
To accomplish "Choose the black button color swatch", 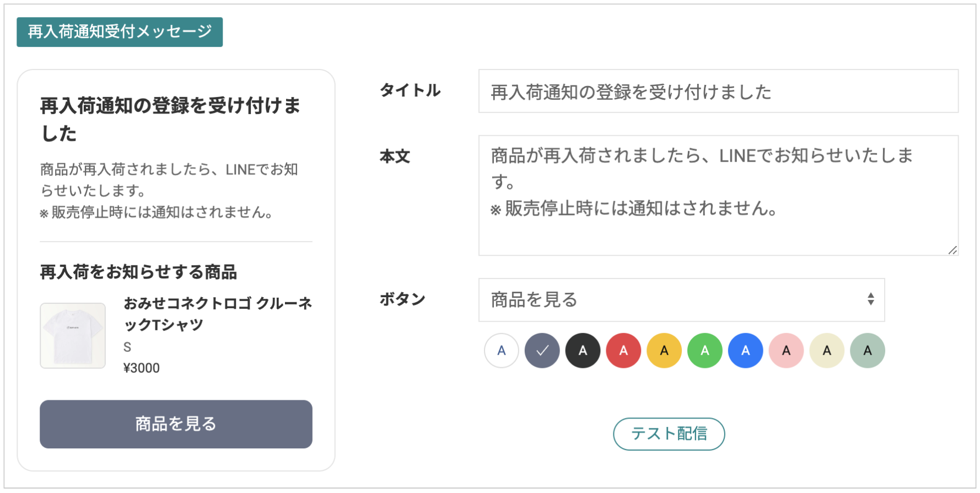I will coord(583,351).
